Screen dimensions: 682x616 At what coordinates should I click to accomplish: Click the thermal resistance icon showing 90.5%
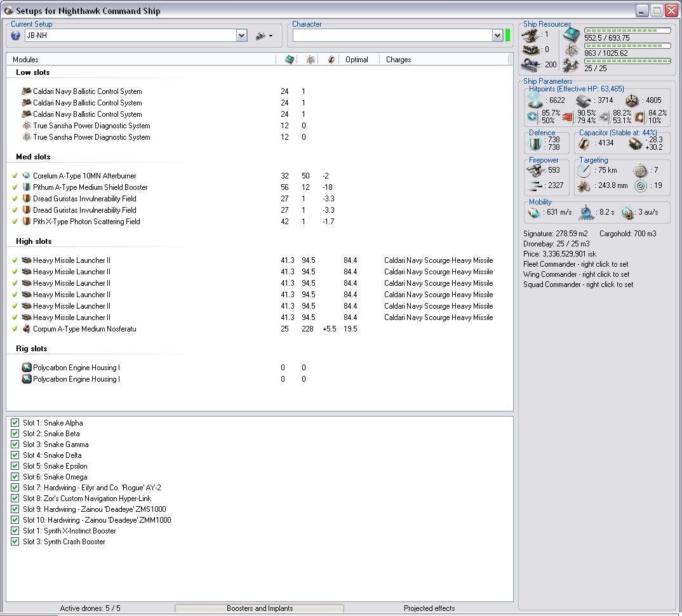point(568,117)
